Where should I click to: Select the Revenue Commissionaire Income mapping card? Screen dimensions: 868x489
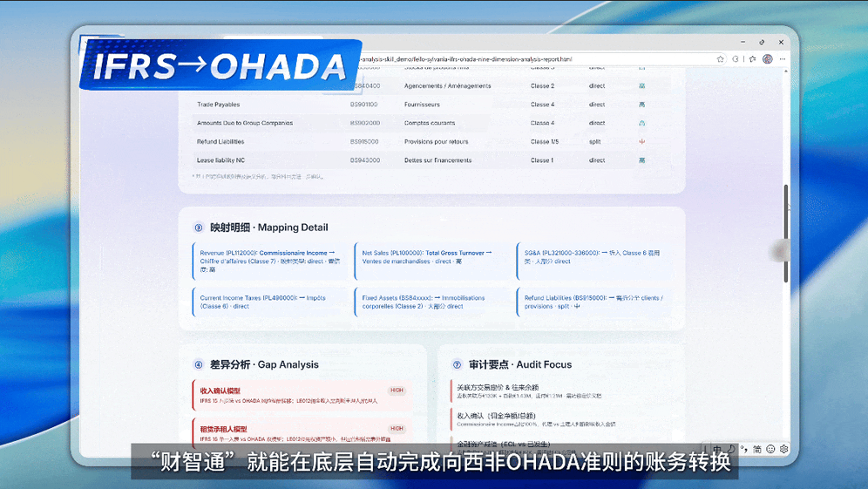coord(269,261)
